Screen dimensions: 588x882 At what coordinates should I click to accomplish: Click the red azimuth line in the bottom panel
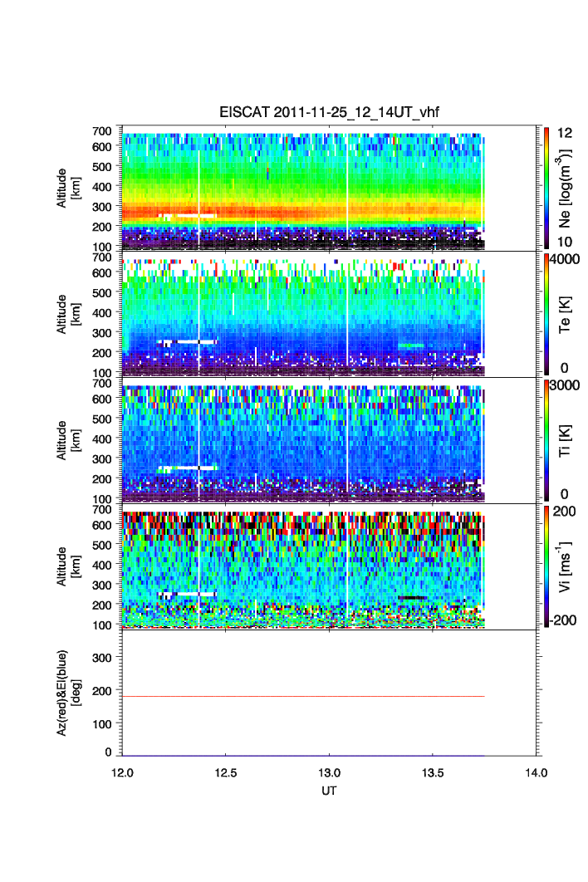click(303, 696)
